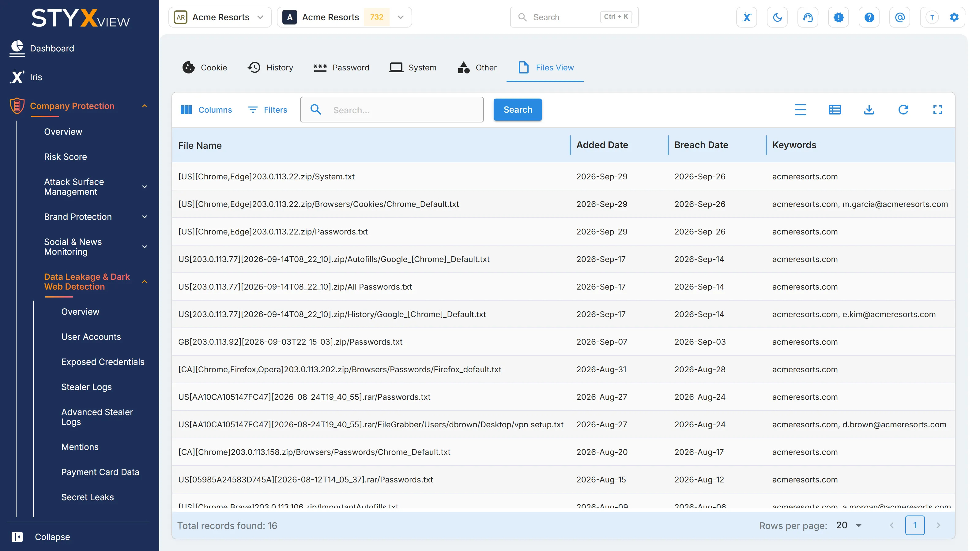Select the Files View tab
The image size is (980, 551).
545,67
